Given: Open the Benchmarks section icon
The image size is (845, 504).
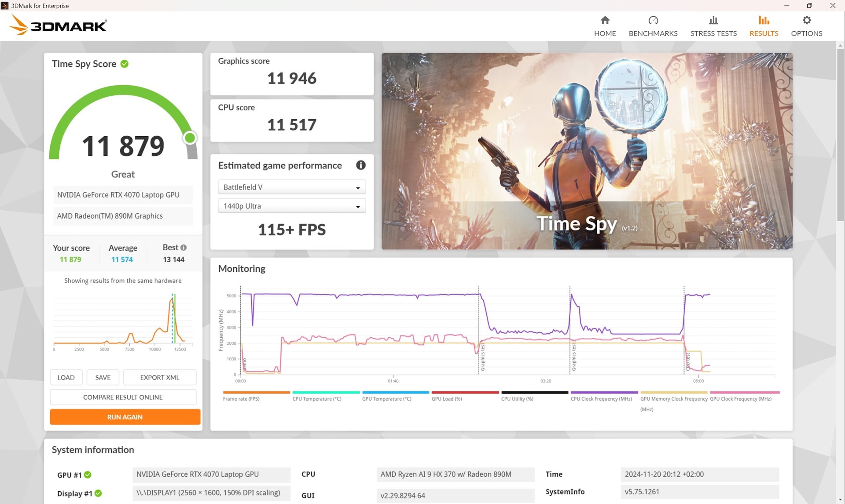Looking at the screenshot, I should tap(653, 20).
